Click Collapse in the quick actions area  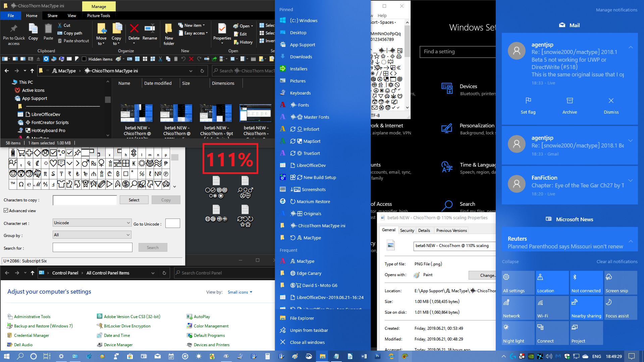coord(510,261)
